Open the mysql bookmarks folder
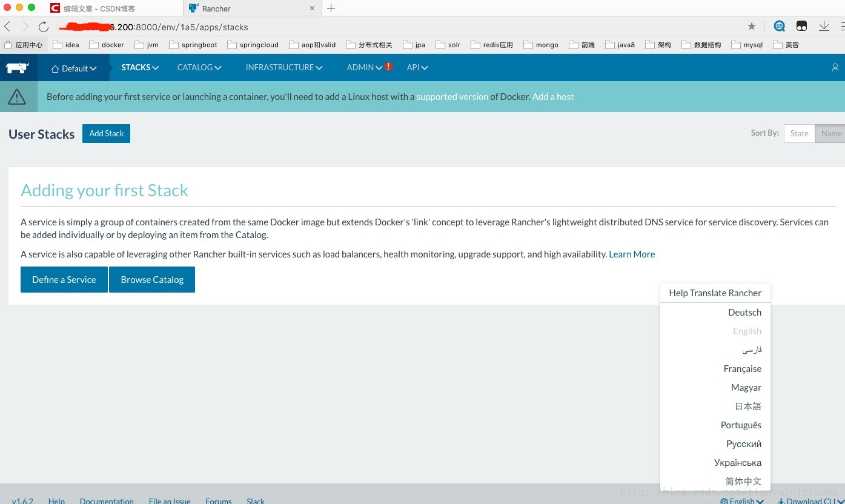845x504 pixels. 747,45
